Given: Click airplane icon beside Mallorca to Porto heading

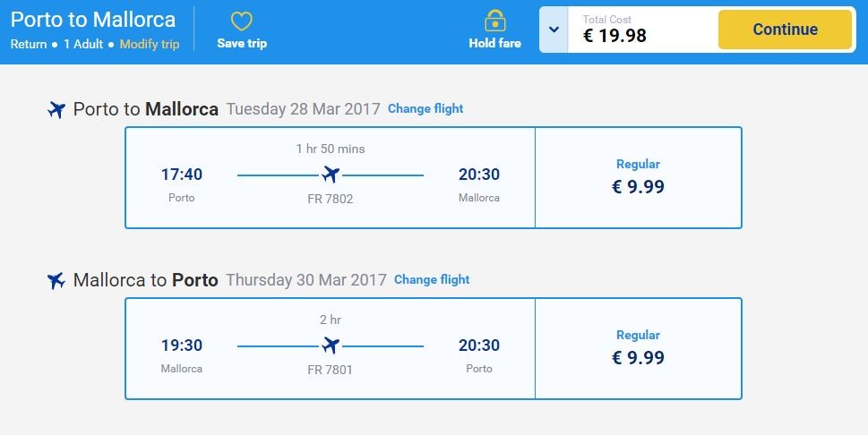Looking at the screenshot, I should coord(56,281).
